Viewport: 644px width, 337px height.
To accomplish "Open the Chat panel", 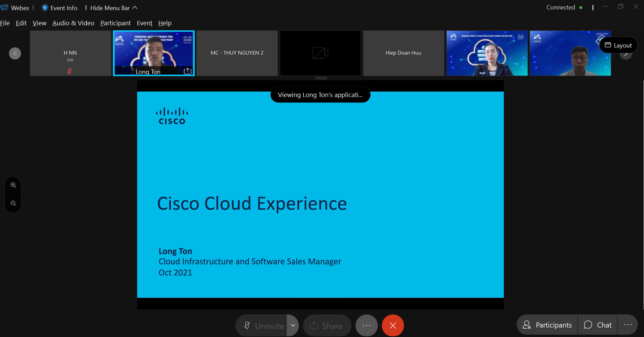I will (597, 325).
